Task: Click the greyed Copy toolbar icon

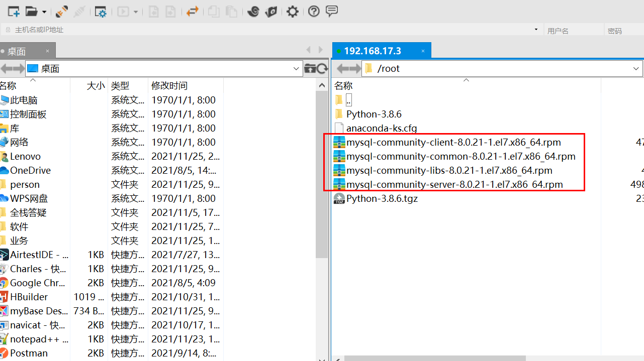Action: click(x=214, y=11)
